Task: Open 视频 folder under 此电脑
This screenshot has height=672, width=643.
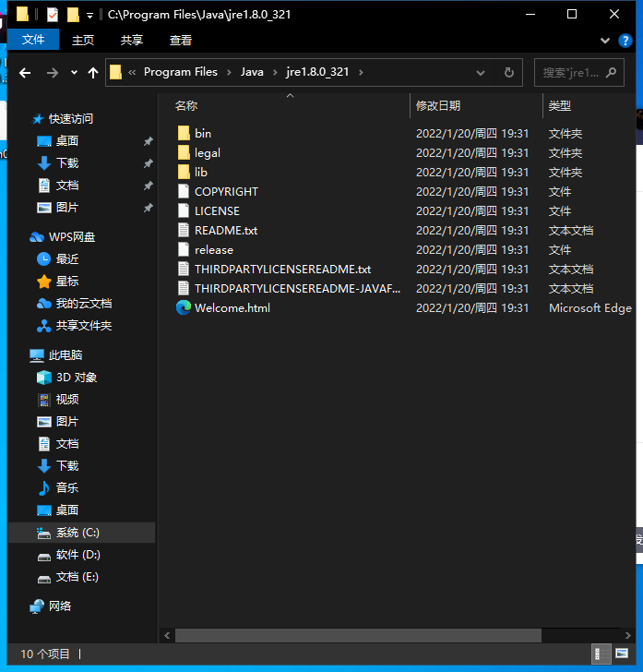Action: click(x=66, y=400)
